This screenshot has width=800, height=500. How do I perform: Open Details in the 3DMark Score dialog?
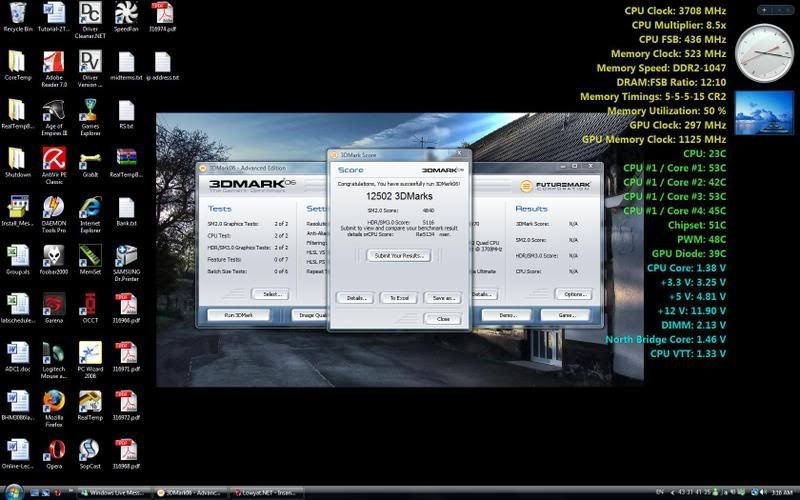coord(355,298)
